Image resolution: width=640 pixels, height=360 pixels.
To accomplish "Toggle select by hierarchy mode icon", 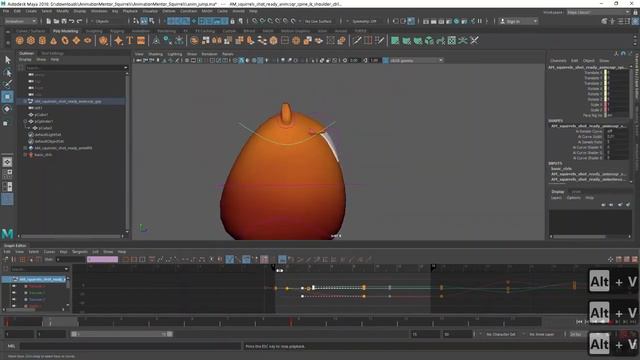I will point(136,21).
